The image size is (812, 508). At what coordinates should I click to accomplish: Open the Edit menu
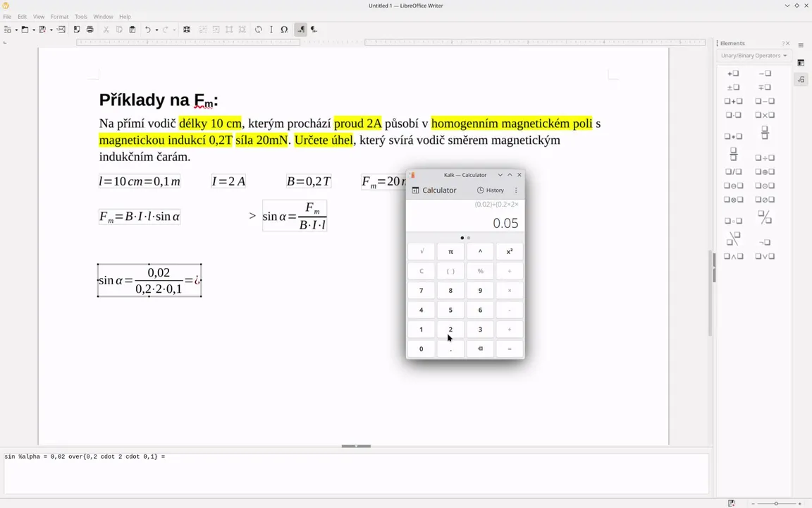click(x=23, y=17)
